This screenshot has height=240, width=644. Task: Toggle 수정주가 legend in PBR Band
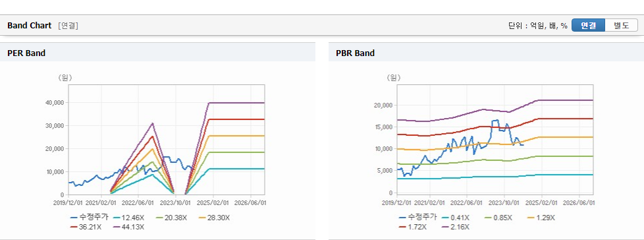418,218
